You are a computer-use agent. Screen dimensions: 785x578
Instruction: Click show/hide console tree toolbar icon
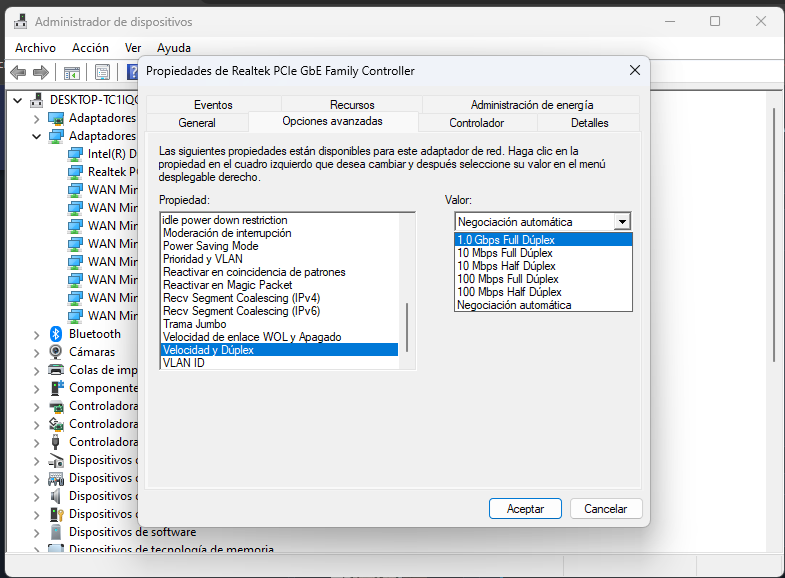pyautogui.click(x=71, y=72)
